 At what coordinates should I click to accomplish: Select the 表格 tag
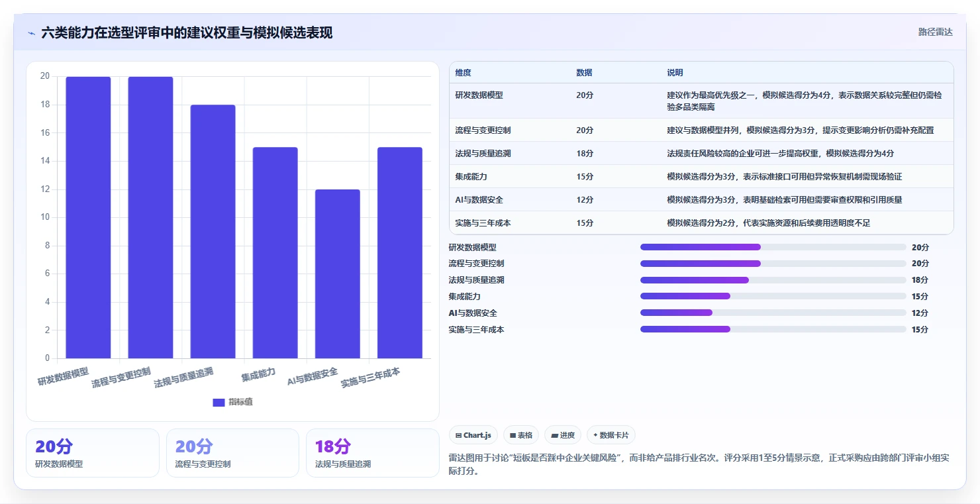point(521,435)
